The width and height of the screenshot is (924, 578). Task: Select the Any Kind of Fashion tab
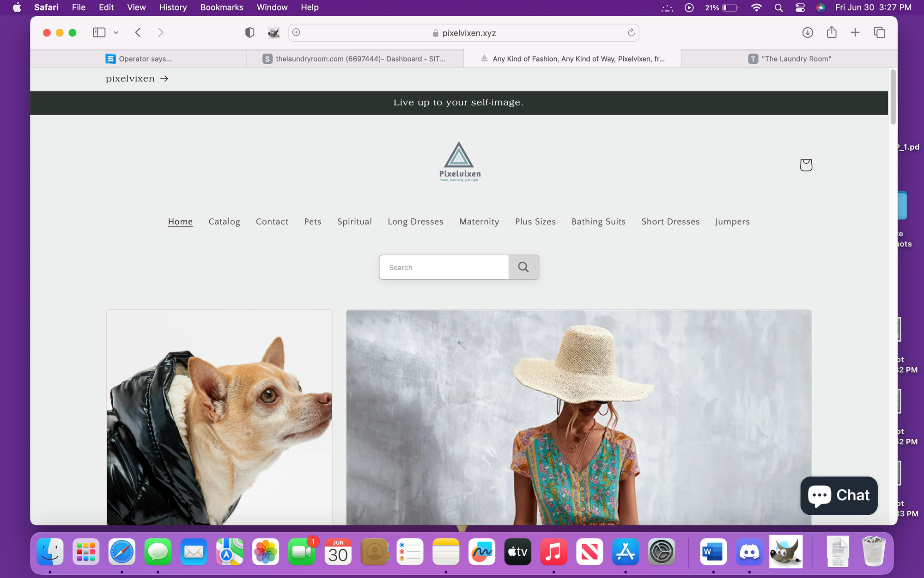point(572,59)
